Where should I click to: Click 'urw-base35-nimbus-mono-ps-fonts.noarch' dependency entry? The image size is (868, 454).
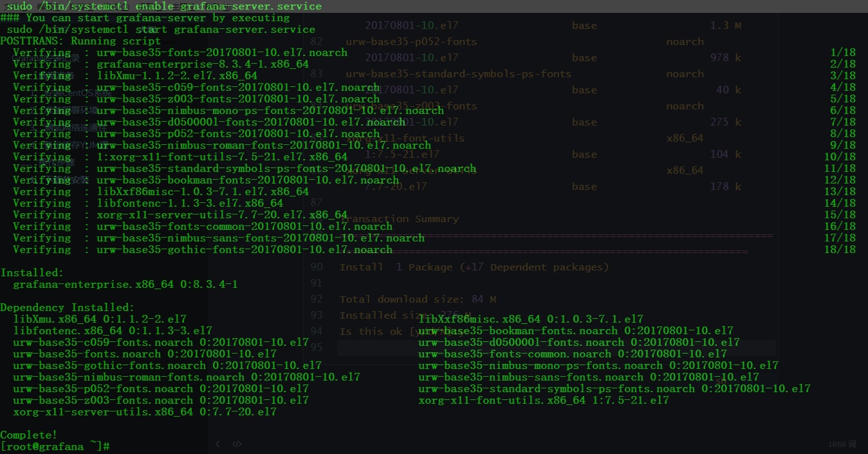click(x=598, y=365)
